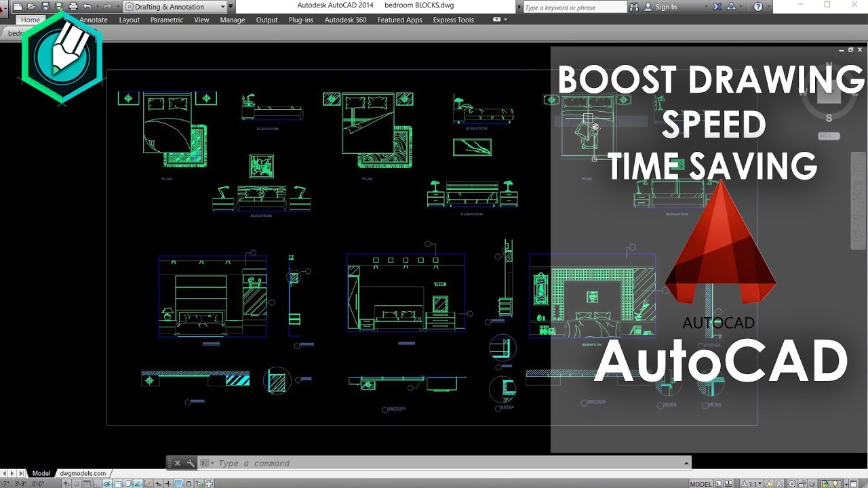Open Autodesk Exchange Apps X icon
The width and height of the screenshot is (868, 488).
716,7
